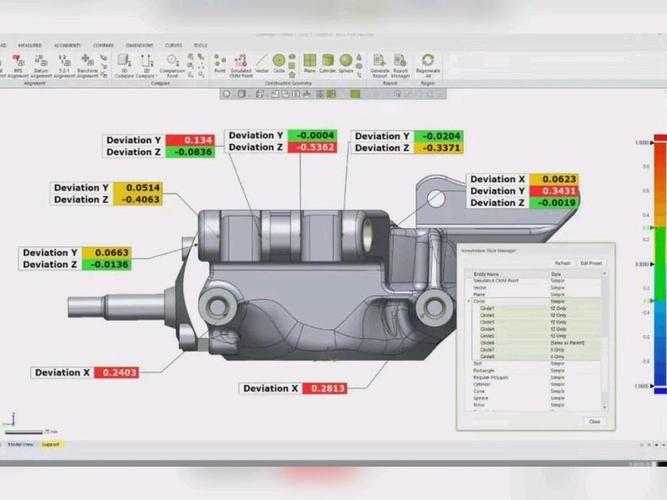Select the Circle8 row in the list
The height and width of the screenshot is (500, 667).
534,357
